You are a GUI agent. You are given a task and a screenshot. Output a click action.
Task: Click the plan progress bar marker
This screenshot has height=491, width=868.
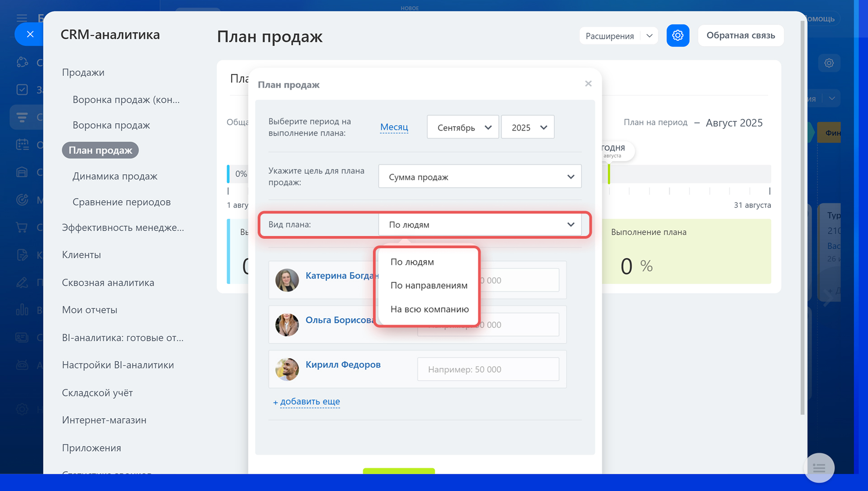coord(609,174)
